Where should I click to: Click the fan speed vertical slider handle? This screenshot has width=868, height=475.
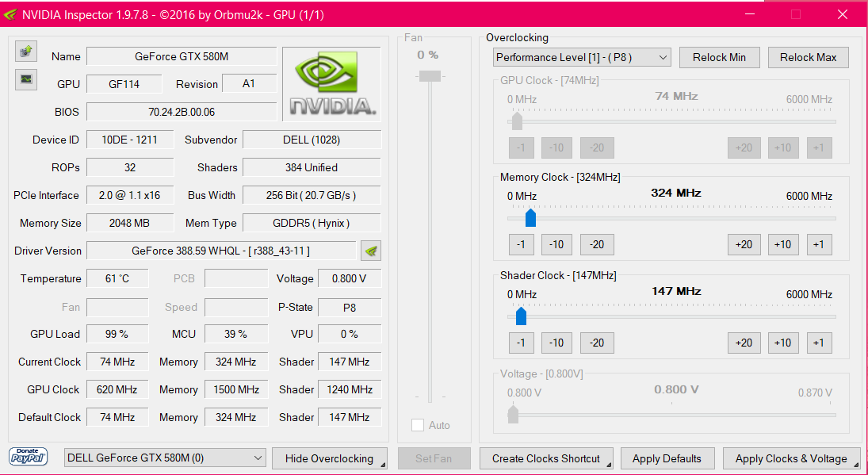coord(430,76)
